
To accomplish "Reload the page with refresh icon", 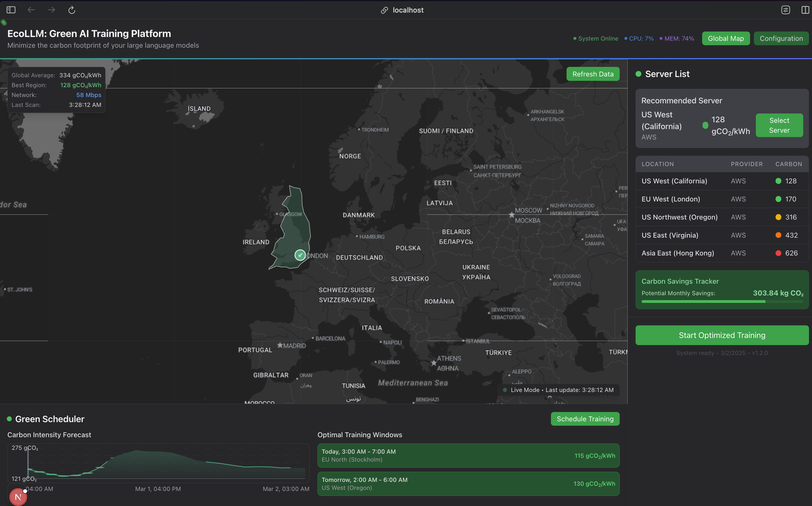I will (x=72, y=10).
